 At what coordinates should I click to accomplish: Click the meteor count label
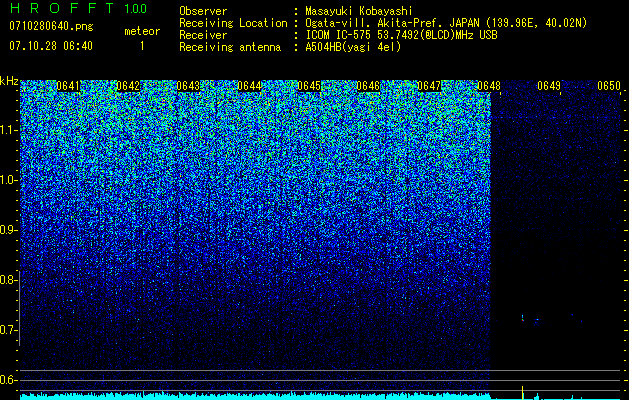[x=142, y=31]
